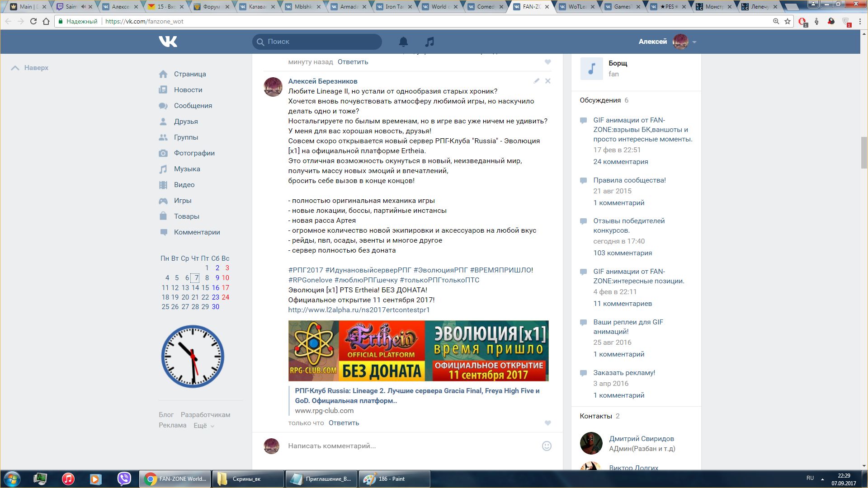The width and height of the screenshot is (868, 488).
Task: Reload page with browser refresh icon
Action: (x=33, y=21)
